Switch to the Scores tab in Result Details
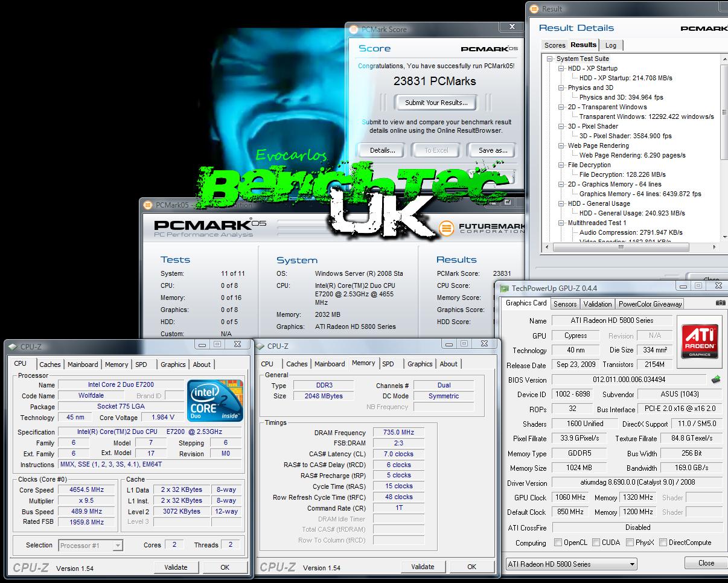Screen dimensions: 728x583 tap(555, 45)
